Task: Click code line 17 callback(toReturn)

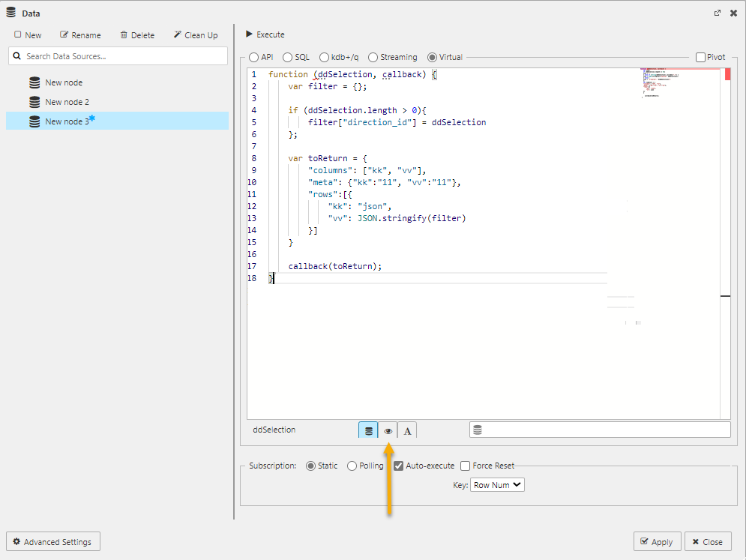Action: click(x=335, y=266)
